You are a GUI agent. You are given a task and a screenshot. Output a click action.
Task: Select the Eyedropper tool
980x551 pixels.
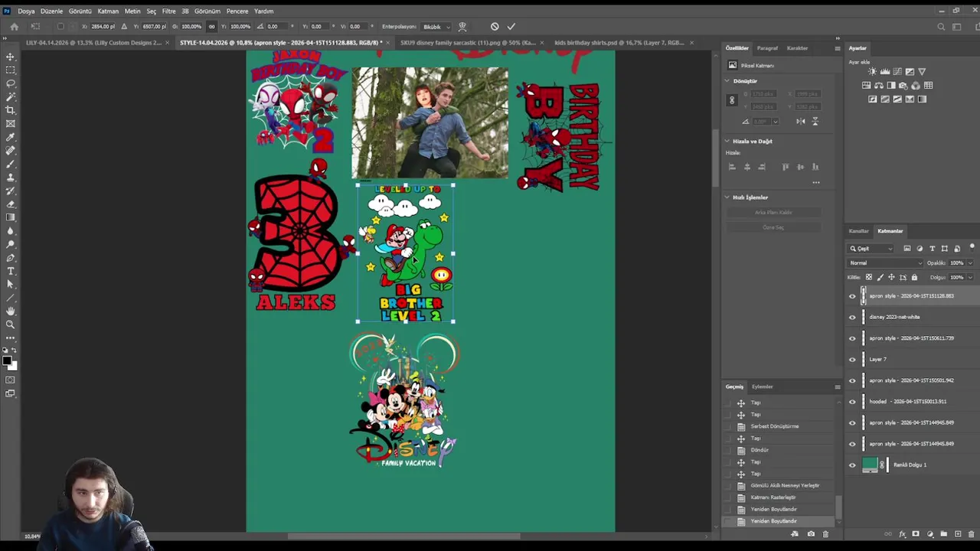[11, 137]
